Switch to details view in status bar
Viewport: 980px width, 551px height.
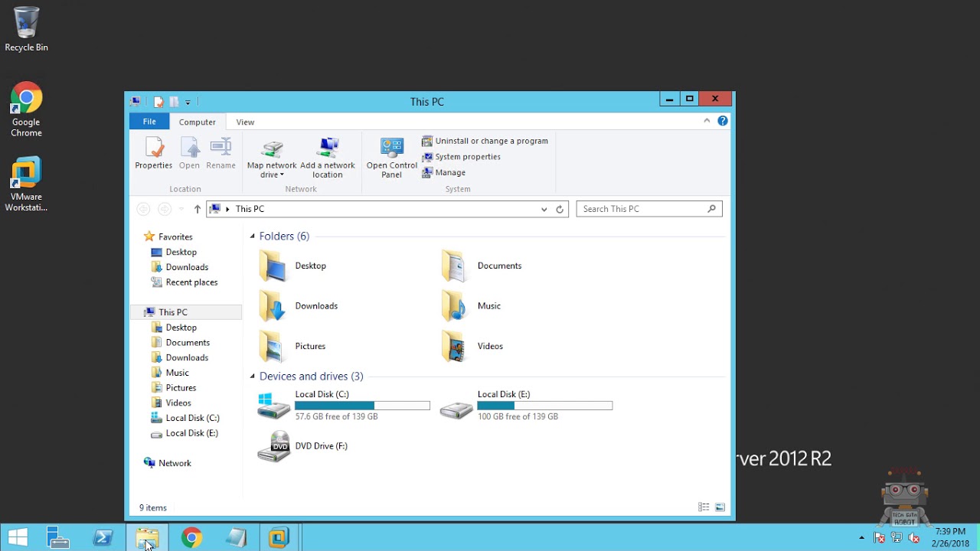[704, 507]
